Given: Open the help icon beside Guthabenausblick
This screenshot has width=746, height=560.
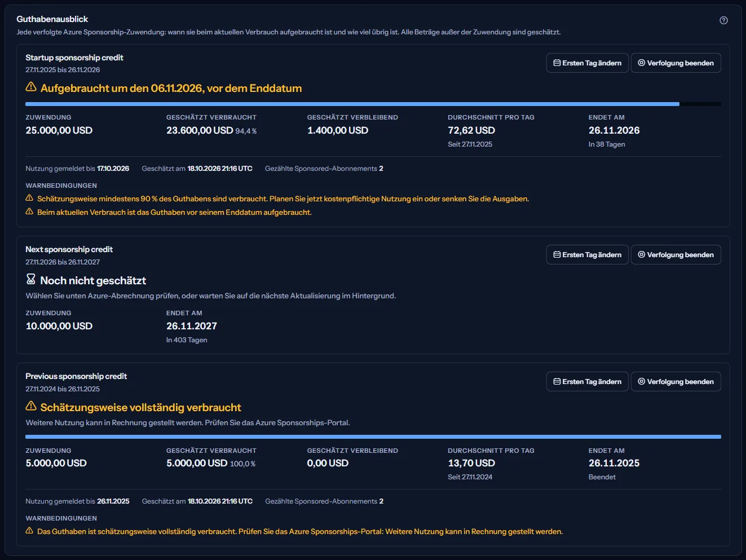Looking at the screenshot, I should (x=723, y=20).
